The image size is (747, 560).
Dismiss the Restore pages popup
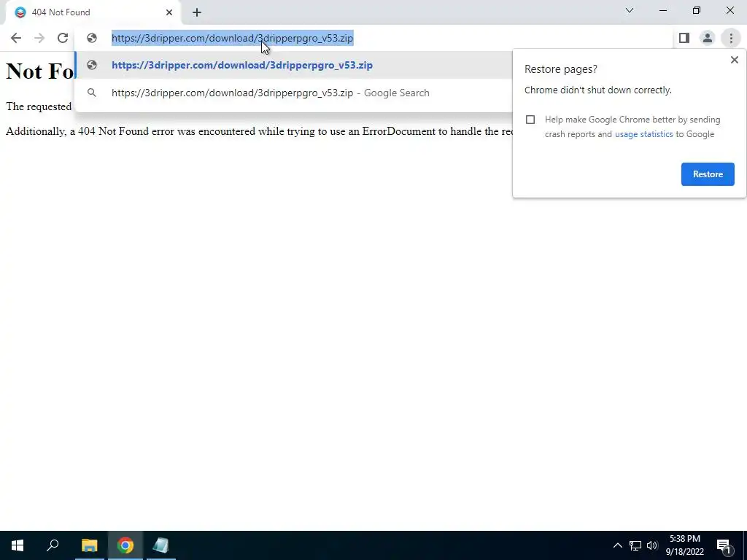(x=734, y=60)
